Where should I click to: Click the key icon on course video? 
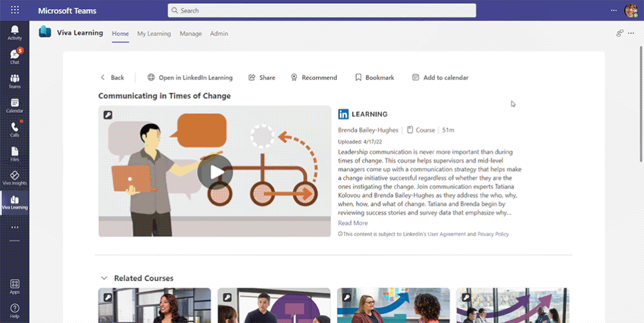(108, 115)
